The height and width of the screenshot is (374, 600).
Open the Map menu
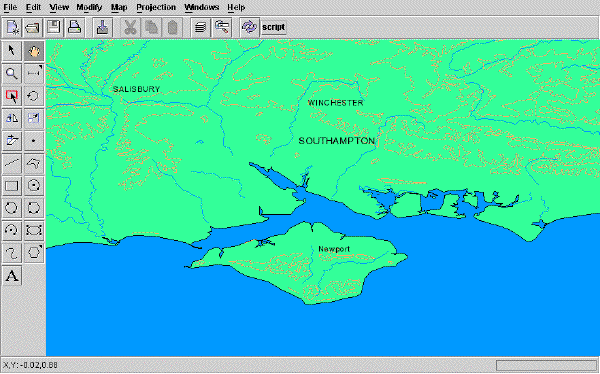119,7
